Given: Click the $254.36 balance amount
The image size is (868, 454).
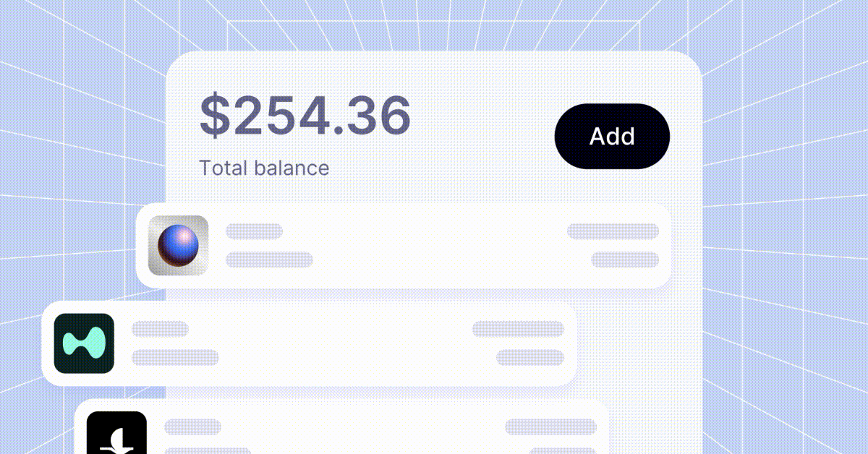Looking at the screenshot, I should [305, 116].
